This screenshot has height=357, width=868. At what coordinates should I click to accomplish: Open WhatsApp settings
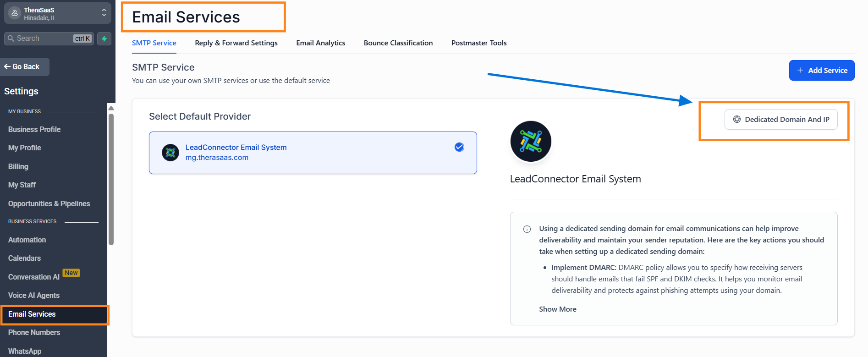[25, 352]
